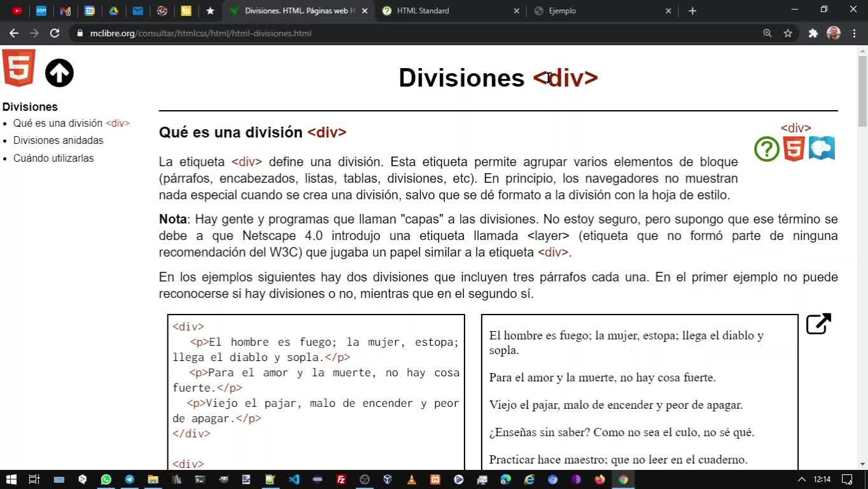
Task: Click the orange HTML5 reference icon
Action: [x=794, y=149]
